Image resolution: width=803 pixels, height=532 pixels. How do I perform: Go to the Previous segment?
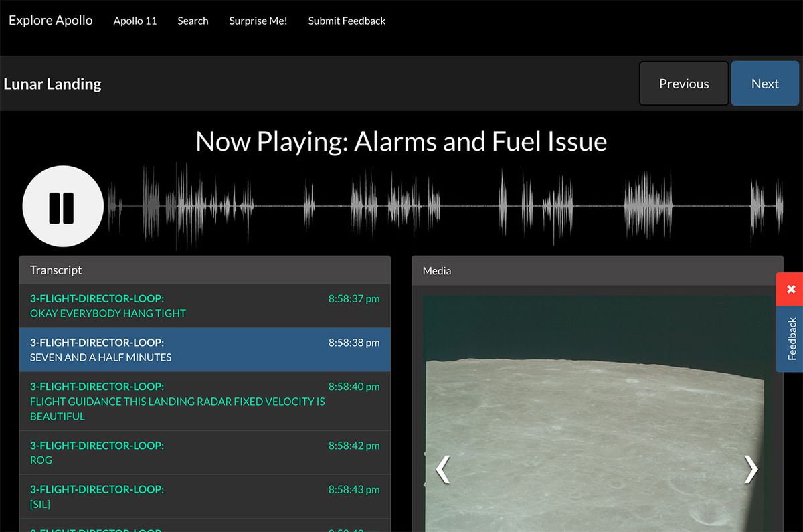click(x=684, y=84)
